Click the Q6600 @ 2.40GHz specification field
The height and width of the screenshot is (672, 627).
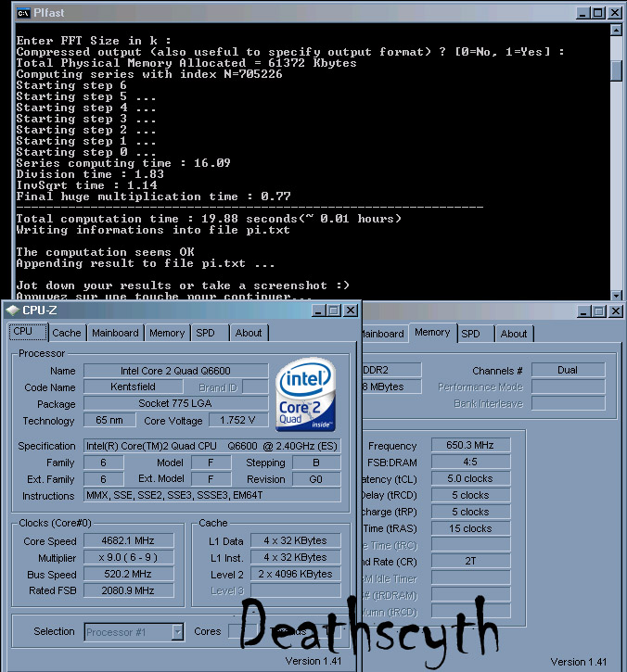[212, 446]
